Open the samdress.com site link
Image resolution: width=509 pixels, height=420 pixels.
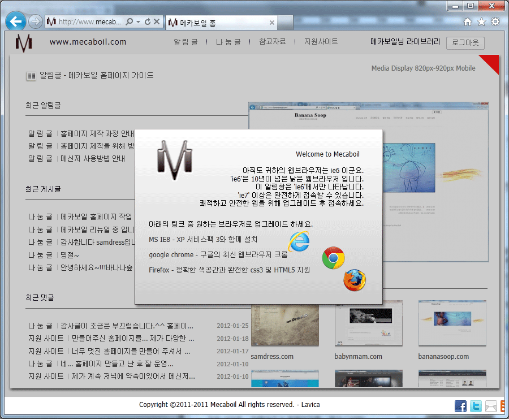273,357
